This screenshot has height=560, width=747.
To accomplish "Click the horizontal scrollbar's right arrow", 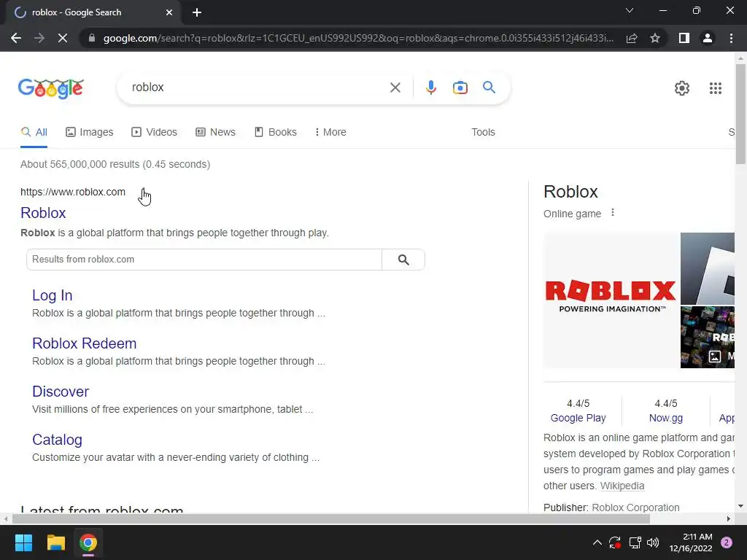I will tap(728, 518).
